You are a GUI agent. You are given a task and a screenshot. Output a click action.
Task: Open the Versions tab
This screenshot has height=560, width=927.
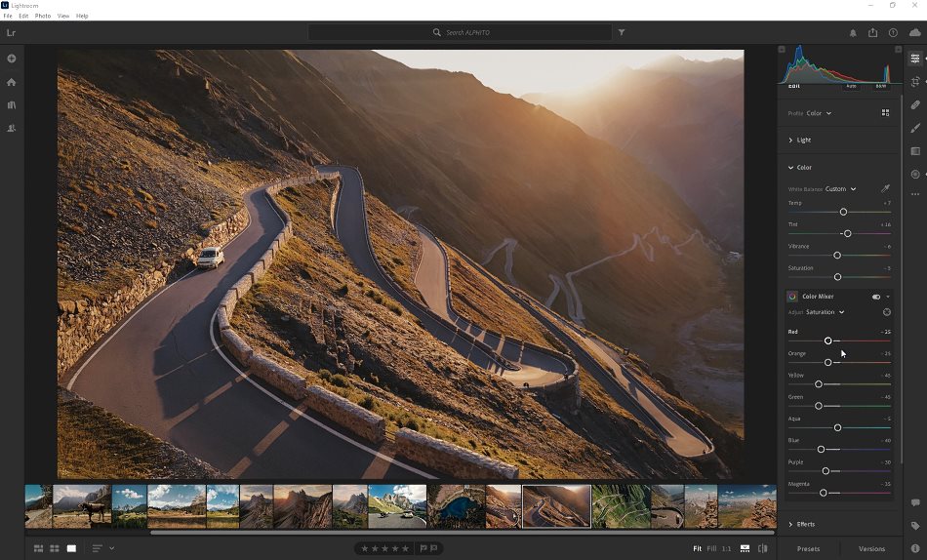coord(871,548)
